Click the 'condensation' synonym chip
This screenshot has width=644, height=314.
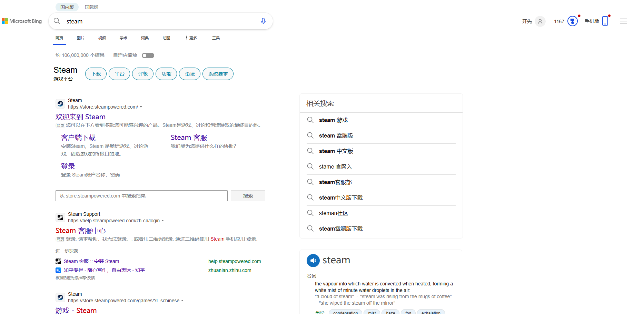[x=345, y=312]
